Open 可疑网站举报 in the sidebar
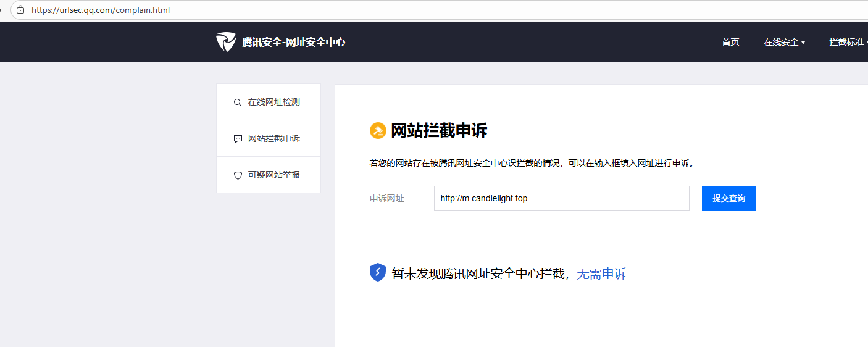The width and height of the screenshot is (868, 347). (x=269, y=175)
